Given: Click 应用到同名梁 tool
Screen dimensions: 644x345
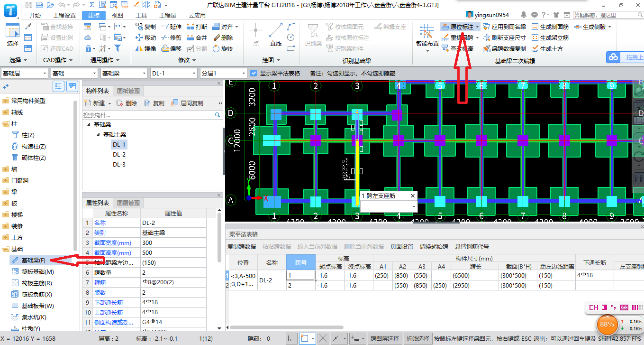Looking at the screenshot, I should pos(504,27).
